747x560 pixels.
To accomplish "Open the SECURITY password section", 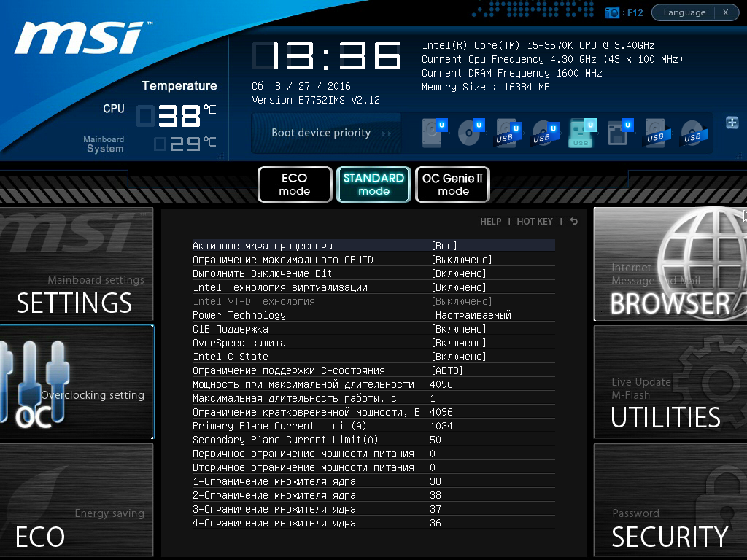I will pyautogui.click(x=670, y=500).
